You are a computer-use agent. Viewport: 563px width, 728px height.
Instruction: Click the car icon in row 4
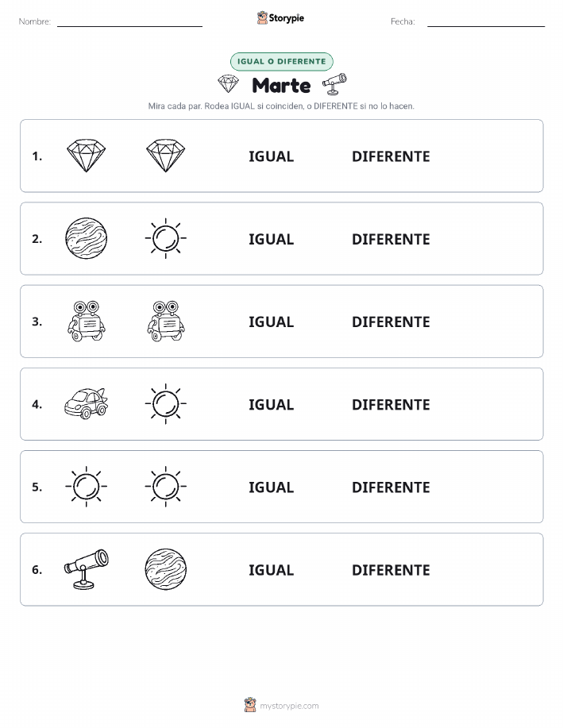(87, 403)
